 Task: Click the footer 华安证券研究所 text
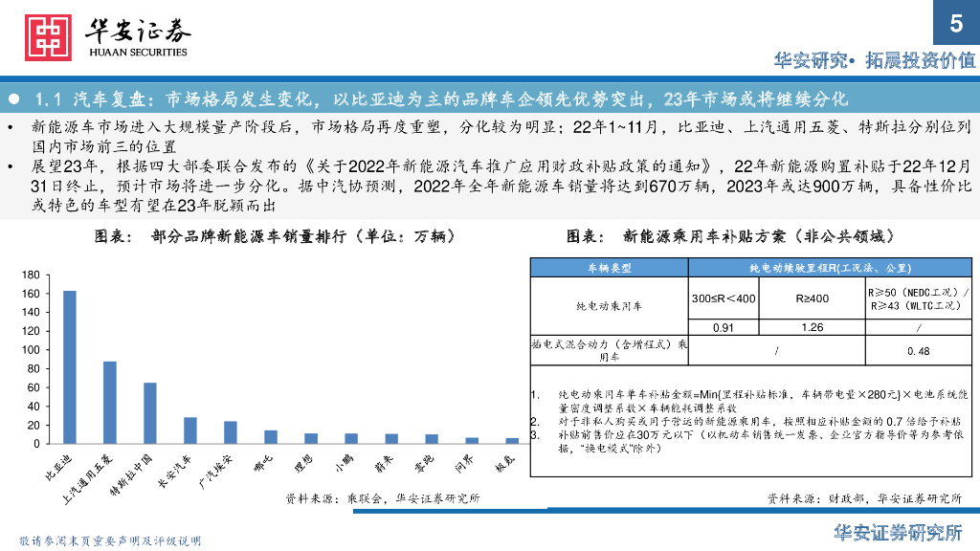[x=898, y=533]
